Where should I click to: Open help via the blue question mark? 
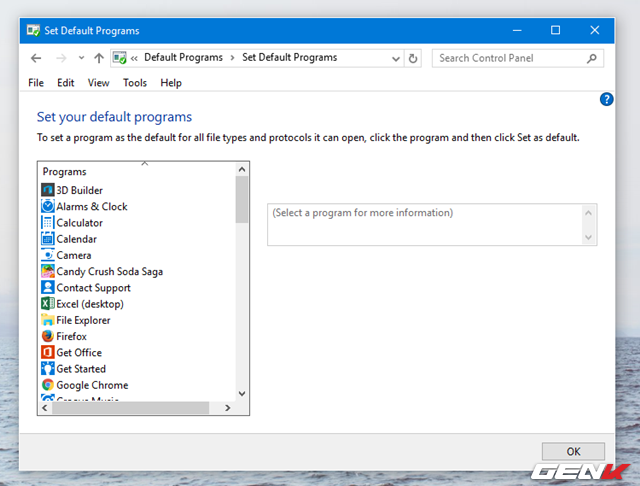click(606, 99)
